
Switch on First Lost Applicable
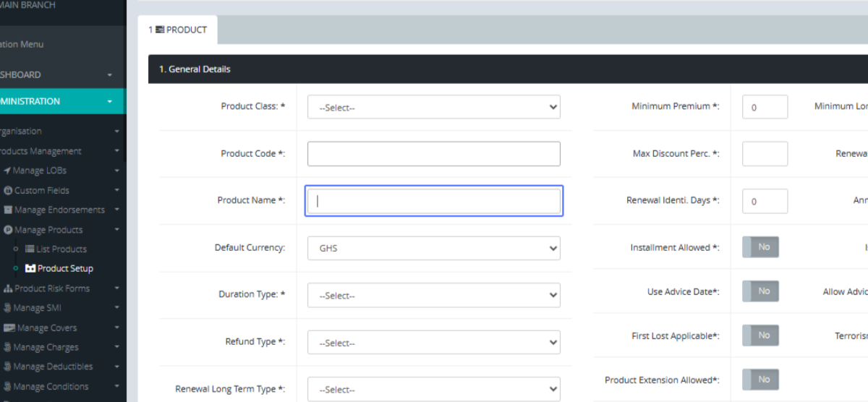pos(760,335)
